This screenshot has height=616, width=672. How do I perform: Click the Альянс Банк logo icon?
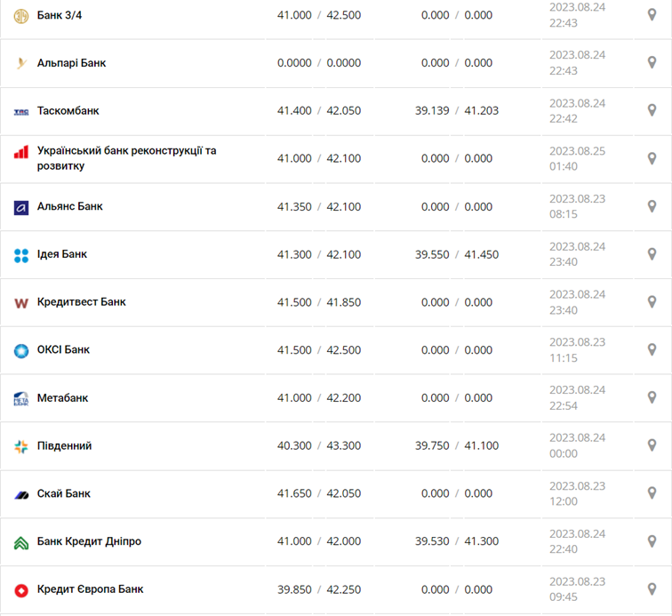pos(21,207)
